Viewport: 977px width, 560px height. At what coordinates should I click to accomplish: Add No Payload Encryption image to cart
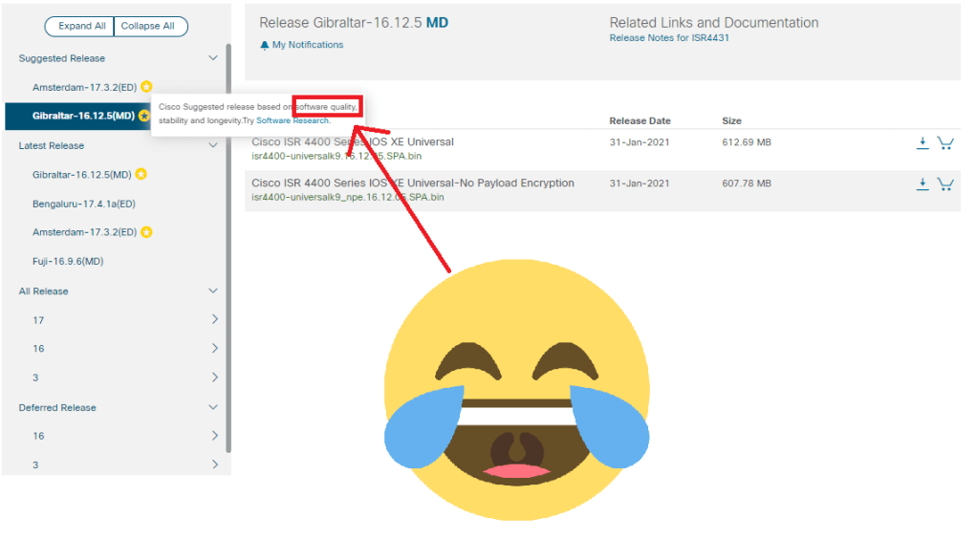(x=945, y=184)
